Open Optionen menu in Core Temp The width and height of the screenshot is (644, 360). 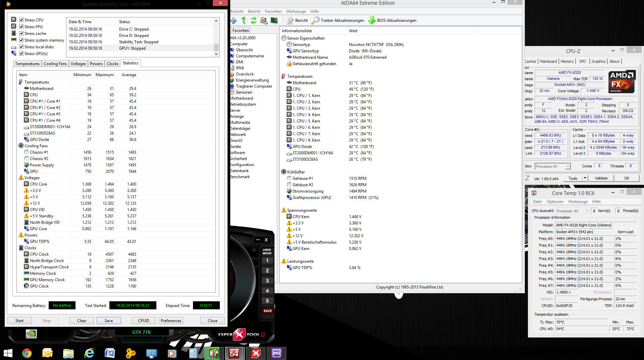(x=555, y=202)
